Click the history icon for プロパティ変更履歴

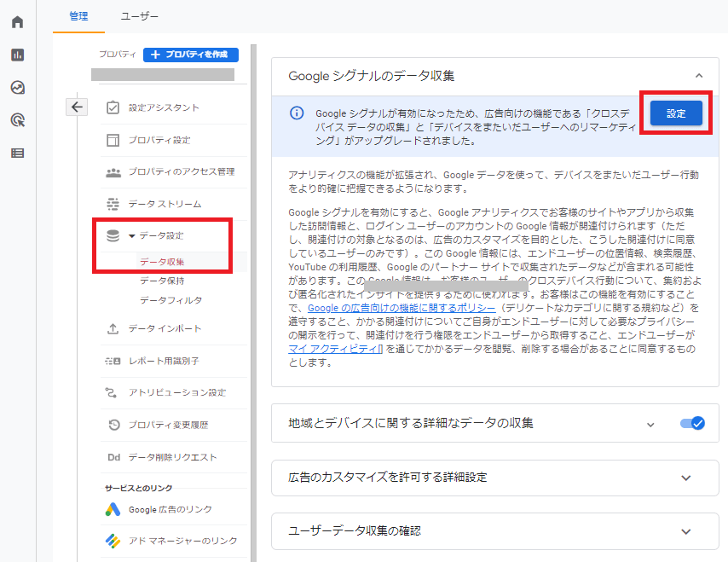tap(113, 425)
